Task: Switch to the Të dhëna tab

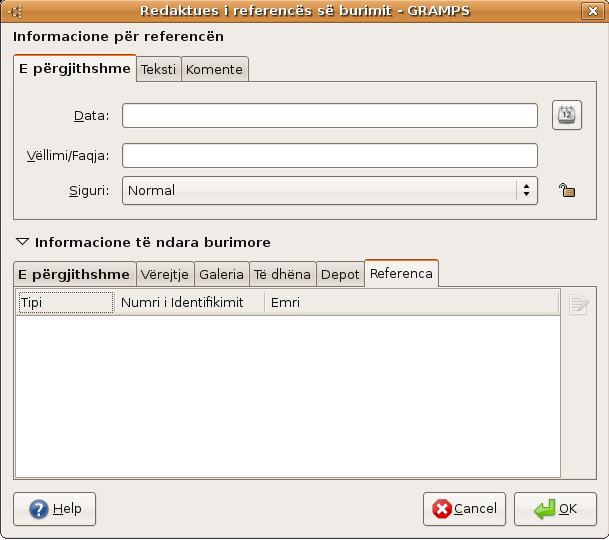Action: 282,274
